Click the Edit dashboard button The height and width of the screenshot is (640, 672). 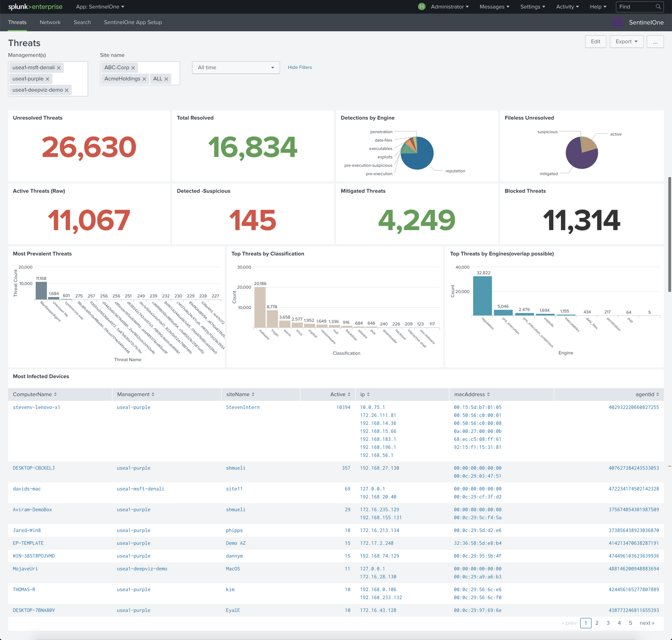[596, 42]
